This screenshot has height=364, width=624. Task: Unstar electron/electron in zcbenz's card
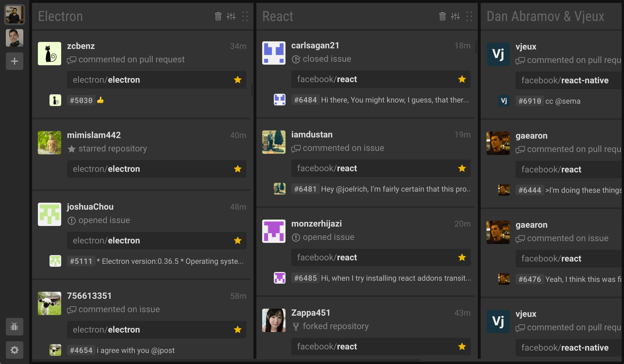pyautogui.click(x=238, y=80)
